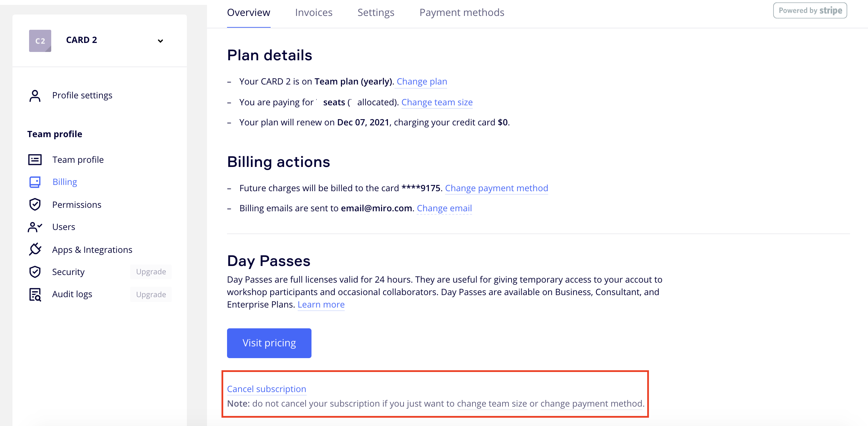
Task: Click the Team profile card icon
Action: pyautogui.click(x=35, y=160)
